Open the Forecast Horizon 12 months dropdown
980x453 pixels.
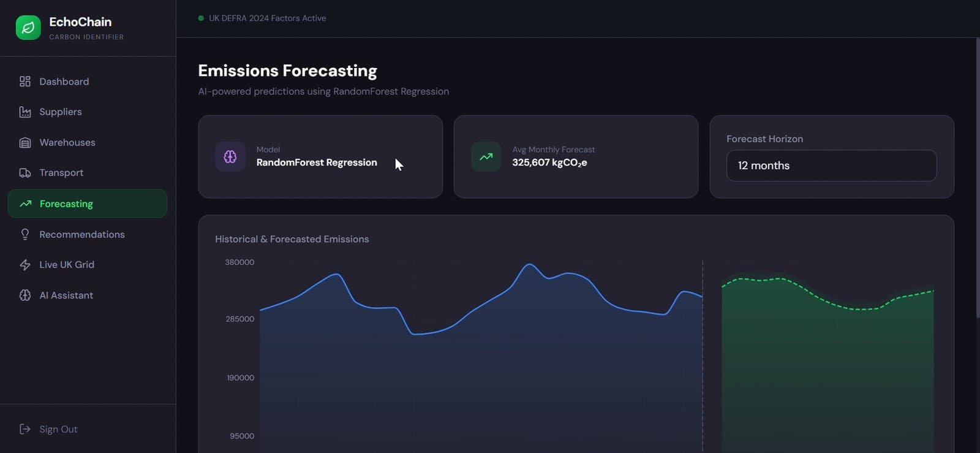tap(831, 166)
